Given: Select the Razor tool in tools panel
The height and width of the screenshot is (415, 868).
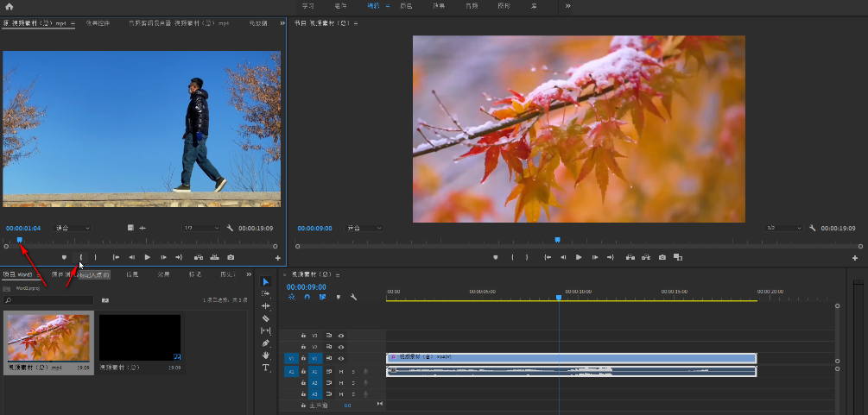Looking at the screenshot, I should pyautogui.click(x=266, y=318).
